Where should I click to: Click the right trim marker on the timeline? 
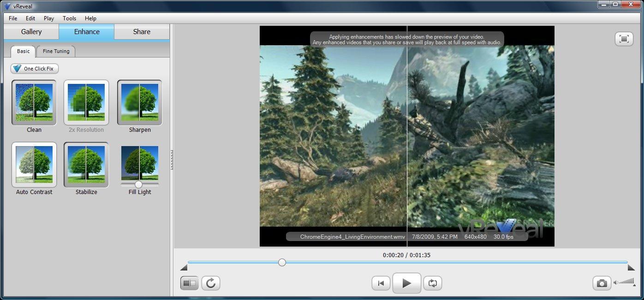[632, 267]
